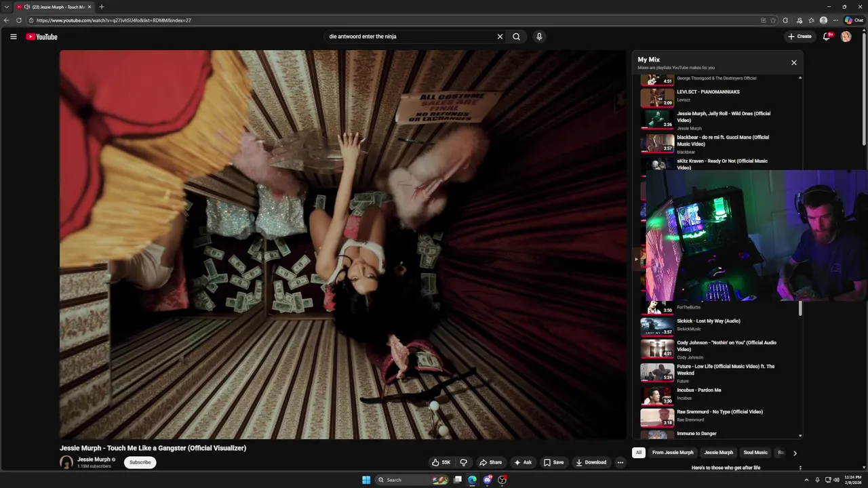View site information lock icon
Image resolution: width=868 pixels, height=488 pixels.
tap(31, 20)
